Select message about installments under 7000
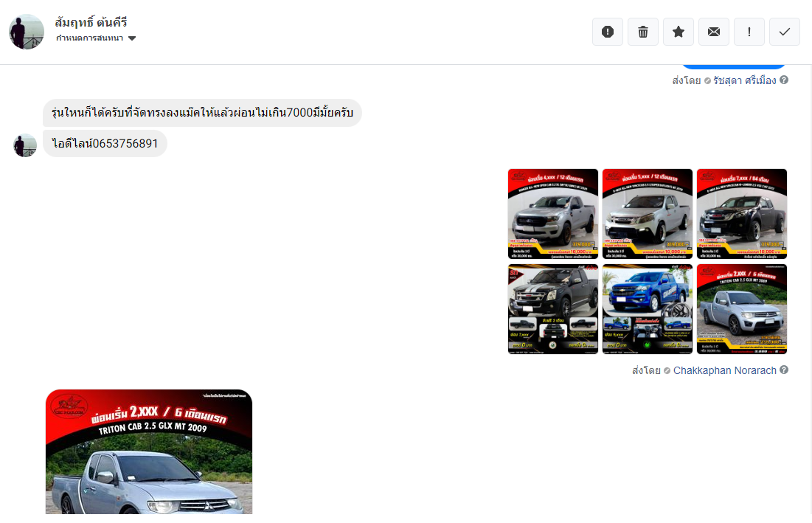The width and height of the screenshot is (812, 523). (x=203, y=112)
